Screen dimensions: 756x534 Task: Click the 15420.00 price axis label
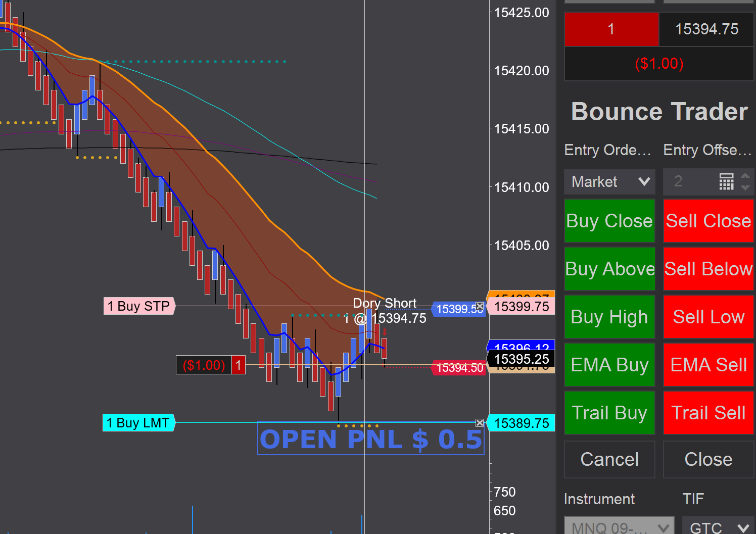click(x=522, y=71)
